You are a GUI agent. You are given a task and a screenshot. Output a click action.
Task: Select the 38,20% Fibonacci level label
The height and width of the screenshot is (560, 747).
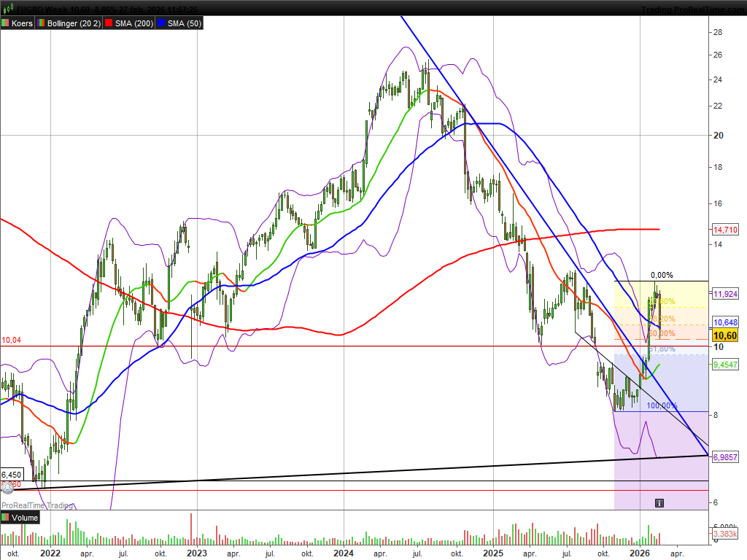[662, 319]
